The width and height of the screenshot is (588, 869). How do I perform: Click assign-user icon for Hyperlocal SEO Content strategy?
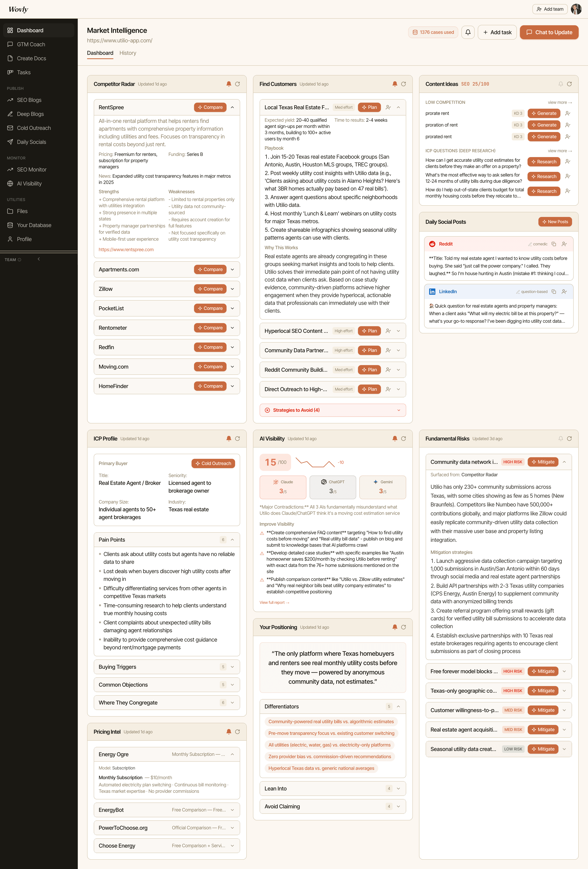tap(388, 331)
